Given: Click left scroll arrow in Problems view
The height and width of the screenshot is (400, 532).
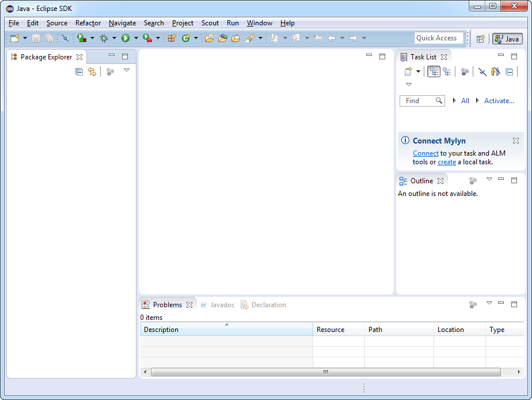Looking at the screenshot, I should [145, 372].
